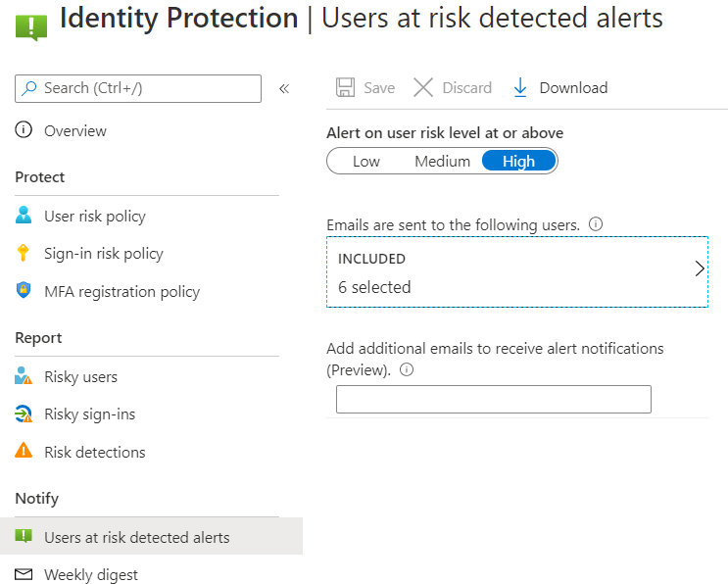Click the '6 selected' text

click(374, 287)
